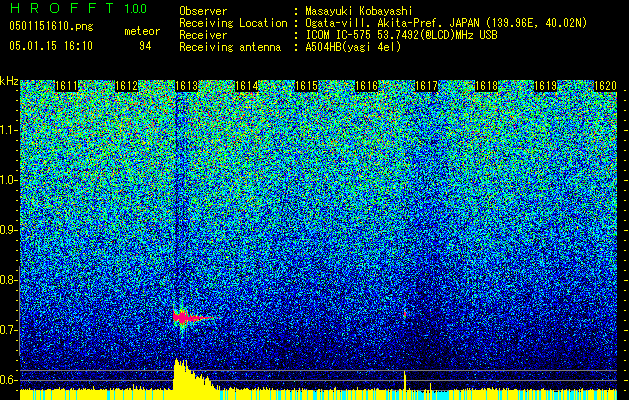This screenshot has height=400, width=629.
Task: Click the 1617 time marker
Action: click(x=426, y=86)
